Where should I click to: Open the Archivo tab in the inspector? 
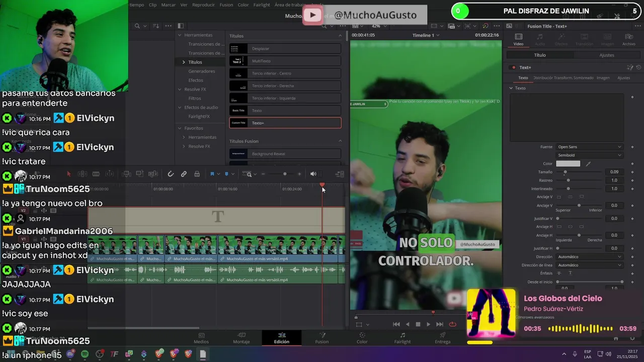coord(628,40)
